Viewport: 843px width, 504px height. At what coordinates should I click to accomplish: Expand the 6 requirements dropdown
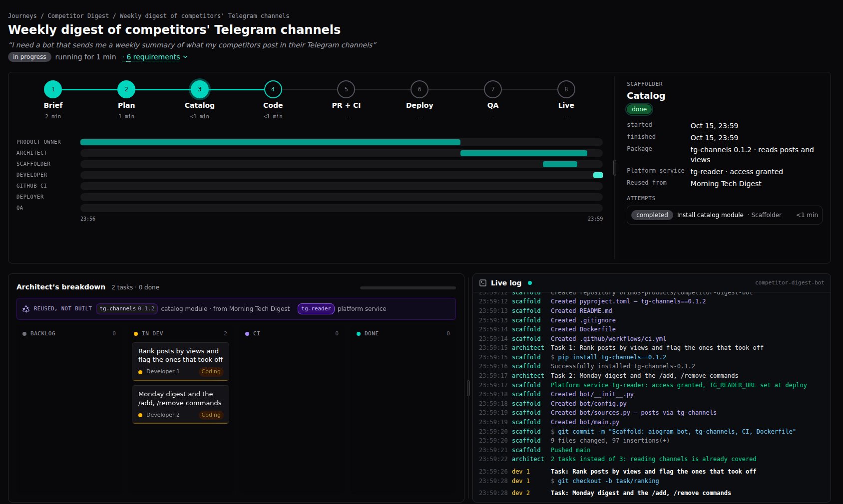tap(156, 57)
